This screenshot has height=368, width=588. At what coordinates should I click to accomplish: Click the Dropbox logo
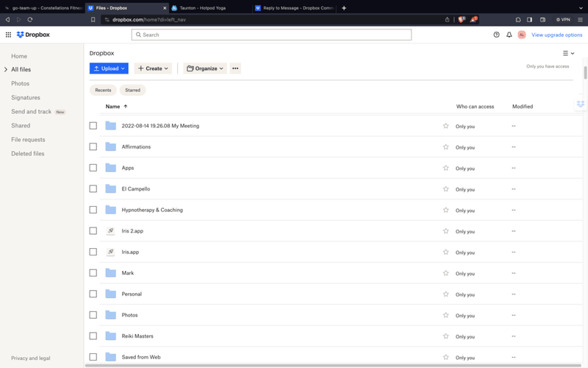33,35
